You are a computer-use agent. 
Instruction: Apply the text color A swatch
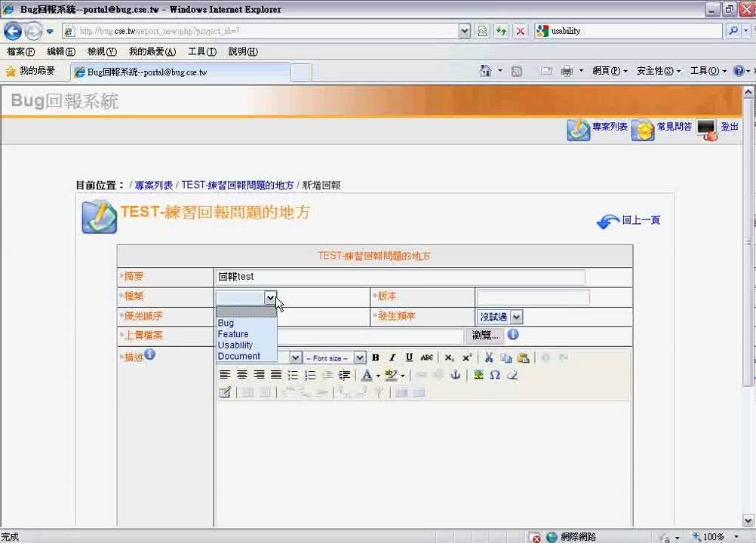[367, 376]
